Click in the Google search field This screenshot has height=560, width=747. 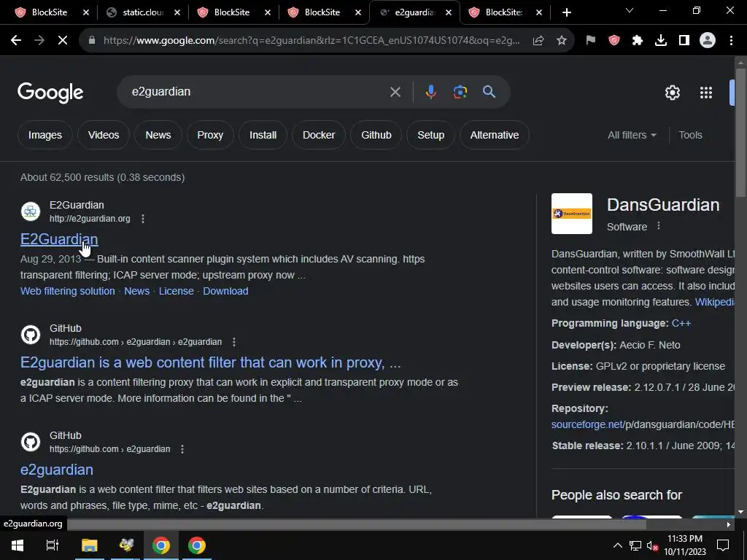258,91
